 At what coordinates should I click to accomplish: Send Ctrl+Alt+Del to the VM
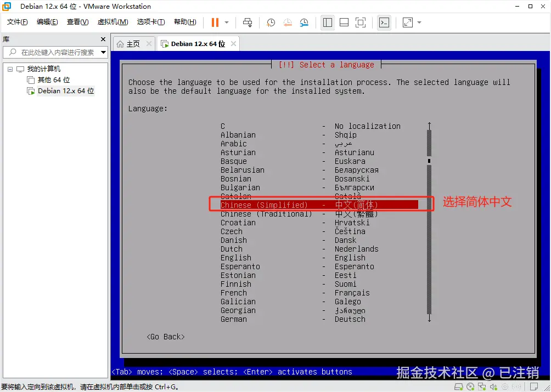[248, 22]
